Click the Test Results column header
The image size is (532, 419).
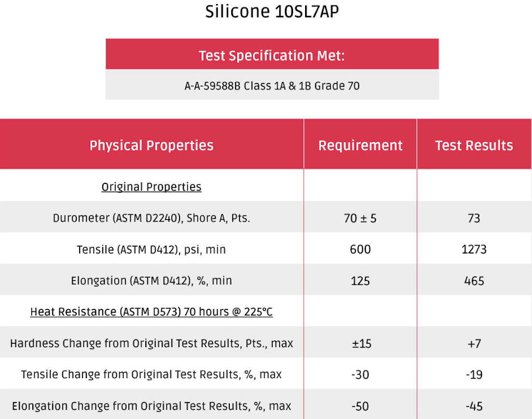point(474,145)
